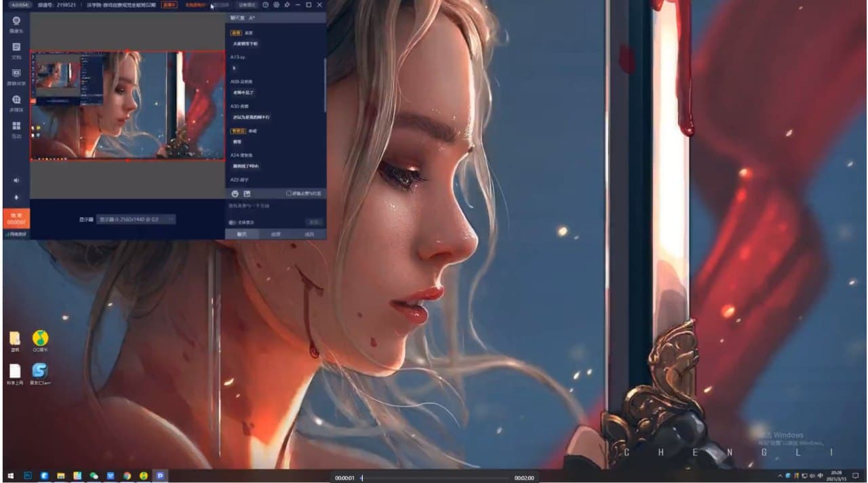Switch to the members (成员) tab
Image resolution: width=868 pixels, height=483 pixels.
click(x=309, y=234)
